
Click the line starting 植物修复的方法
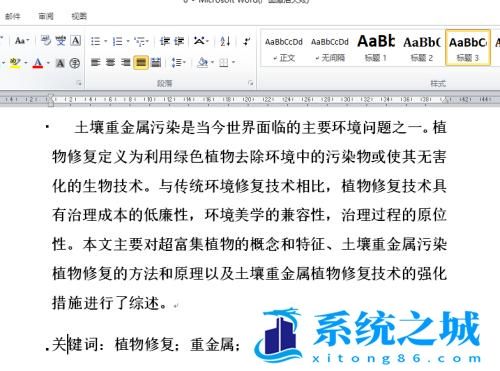[249, 274]
